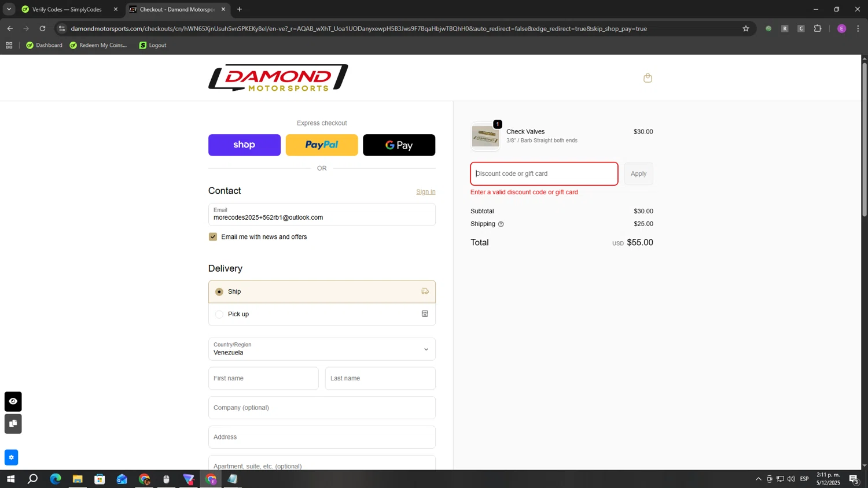The image size is (868, 488).
Task: Click the Check Valves product thumbnail
Action: [x=485, y=136]
